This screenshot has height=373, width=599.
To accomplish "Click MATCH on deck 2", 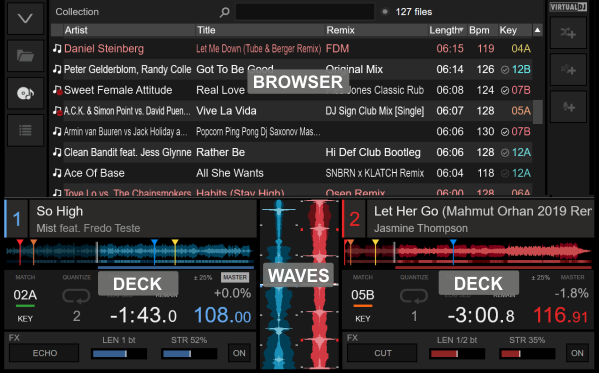I will [x=363, y=277].
